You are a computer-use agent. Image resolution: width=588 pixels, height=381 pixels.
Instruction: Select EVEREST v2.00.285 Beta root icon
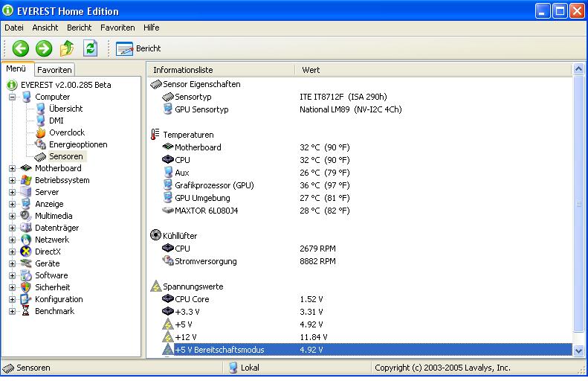click(12, 85)
